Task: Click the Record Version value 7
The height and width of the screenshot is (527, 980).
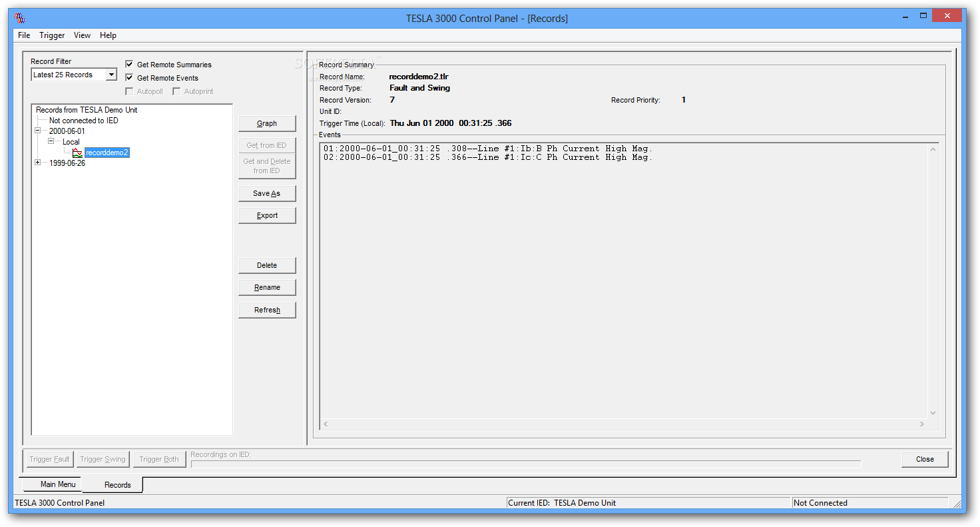Action: coord(392,100)
